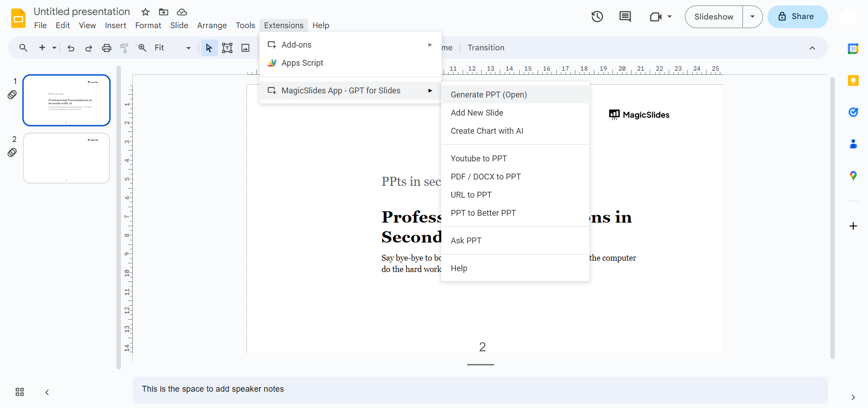Click the Share button
This screenshot has height=408, width=868.
797,17
